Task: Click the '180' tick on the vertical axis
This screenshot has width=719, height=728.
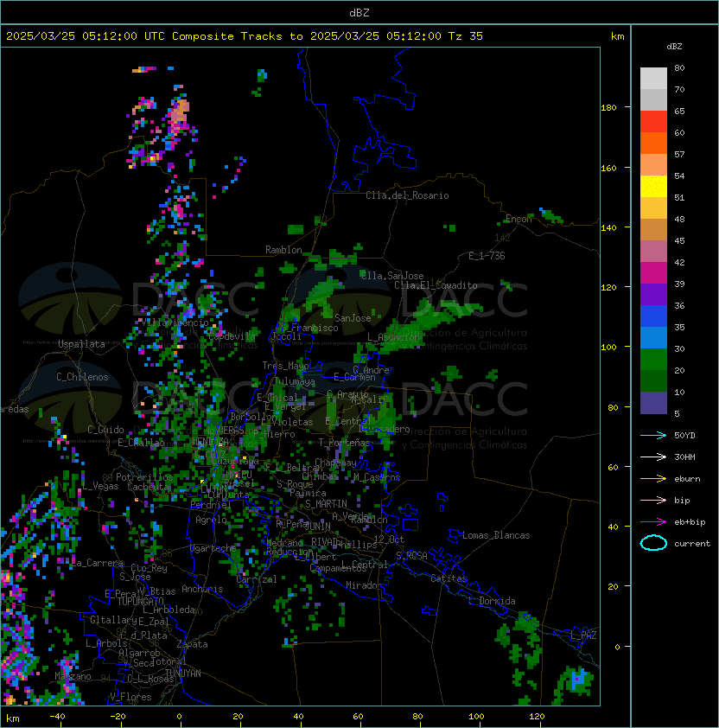Action: [x=608, y=108]
